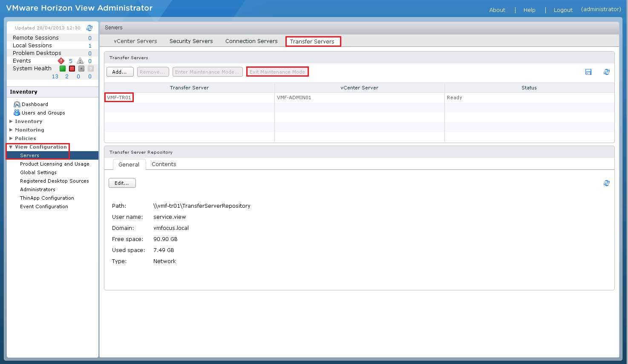Click Logout in the top header
Image resolution: width=628 pixels, height=364 pixels.
pyautogui.click(x=563, y=10)
